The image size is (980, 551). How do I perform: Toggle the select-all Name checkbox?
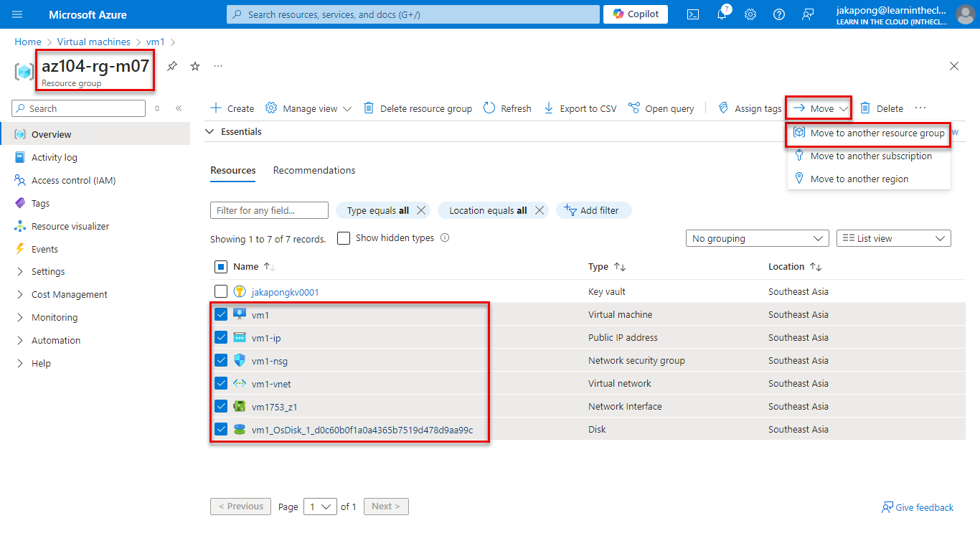[221, 267]
